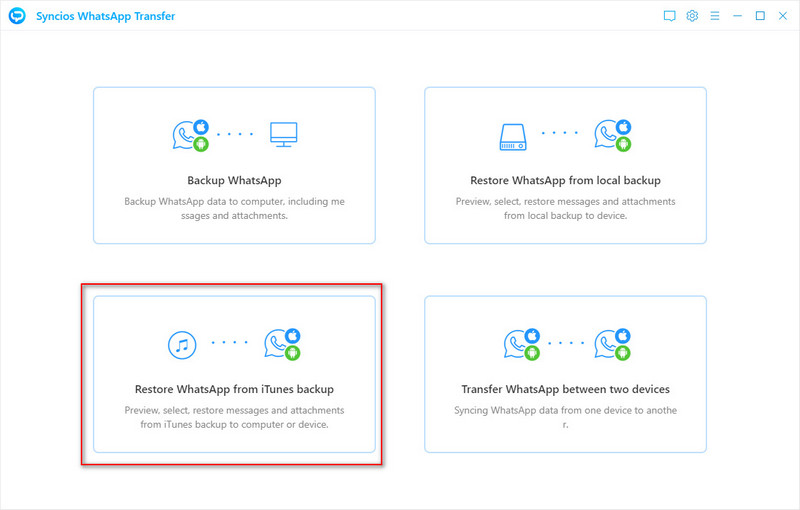Click the Syncios app logo icon

(x=17, y=16)
